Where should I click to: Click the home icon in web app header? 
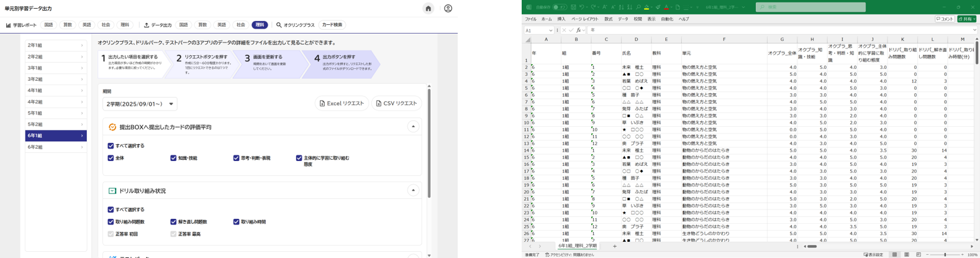[428, 9]
